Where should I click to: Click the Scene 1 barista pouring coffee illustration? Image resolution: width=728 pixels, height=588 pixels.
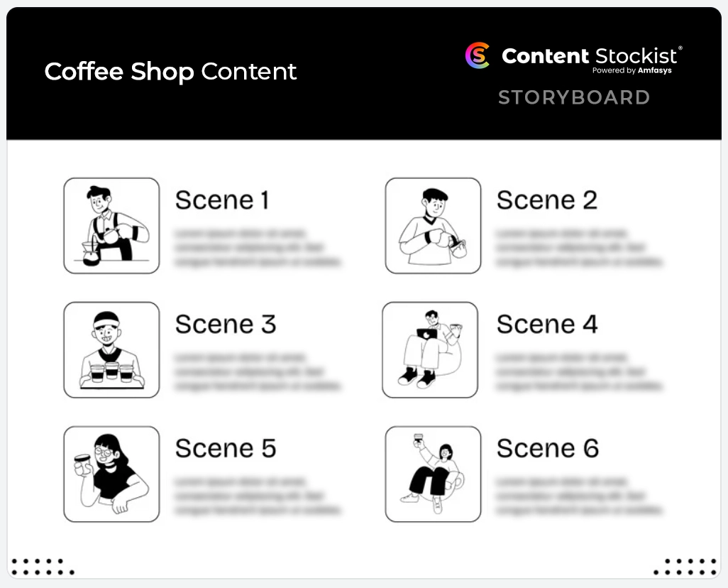click(x=111, y=225)
